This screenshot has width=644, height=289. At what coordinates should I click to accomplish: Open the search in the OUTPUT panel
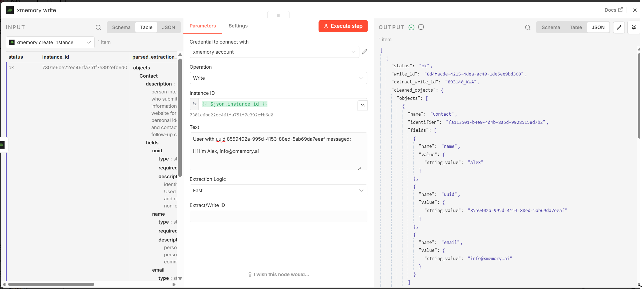pos(527,27)
